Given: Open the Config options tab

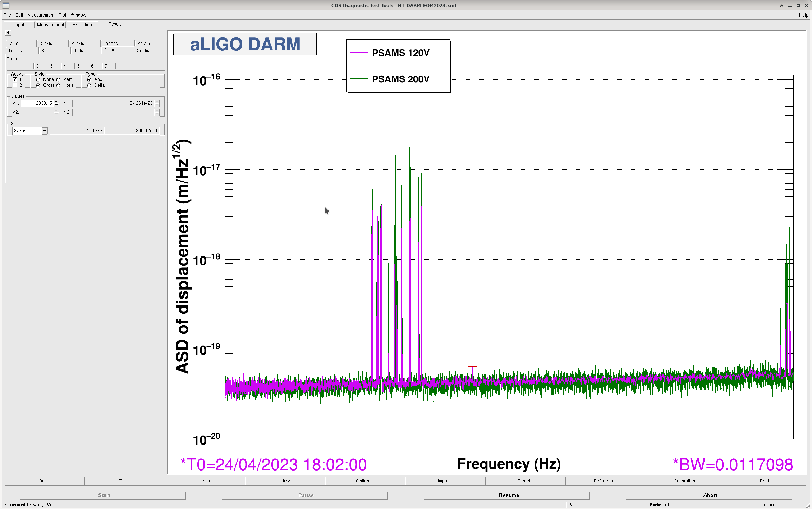Looking at the screenshot, I should click(x=150, y=51).
